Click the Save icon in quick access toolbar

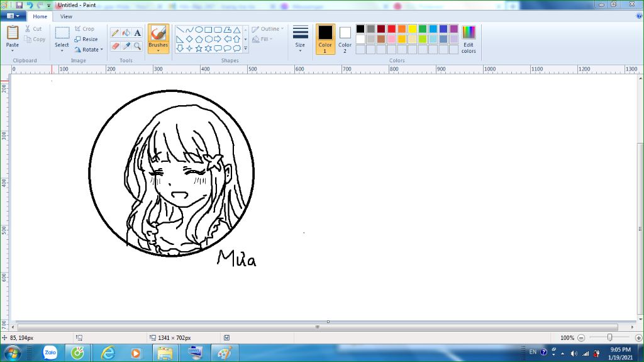tap(19, 5)
